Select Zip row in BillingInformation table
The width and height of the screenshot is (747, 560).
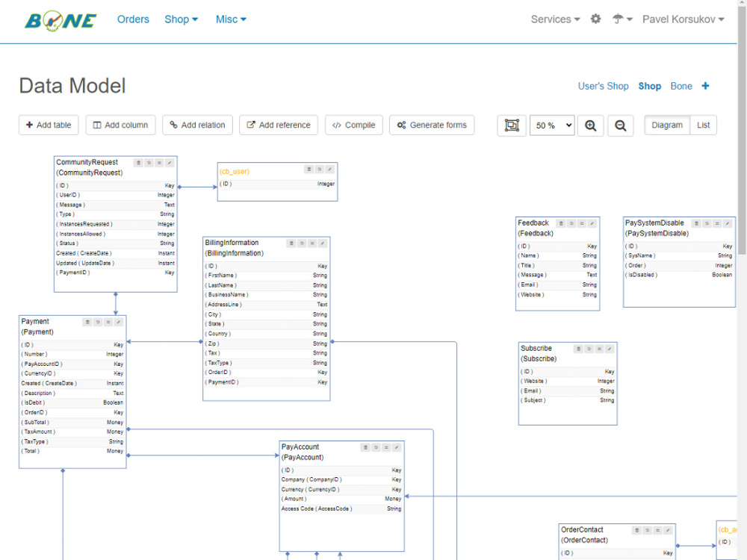pos(266,343)
